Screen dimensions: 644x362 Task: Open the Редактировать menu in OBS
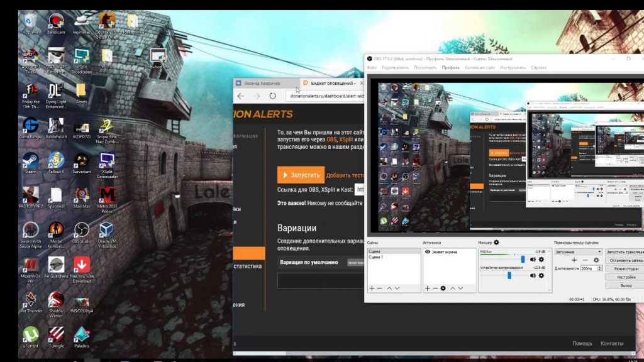tap(395, 68)
